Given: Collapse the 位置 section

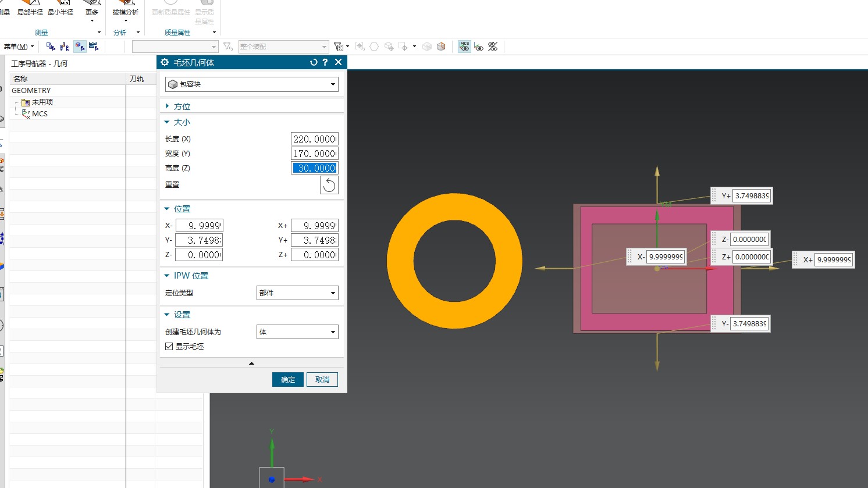Looking at the screenshot, I should [x=167, y=209].
